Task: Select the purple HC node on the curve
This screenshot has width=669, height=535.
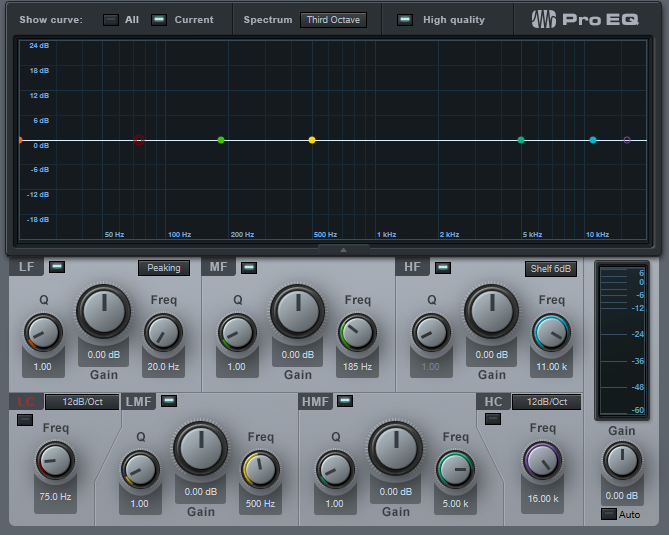Action: click(x=627, y=140)
